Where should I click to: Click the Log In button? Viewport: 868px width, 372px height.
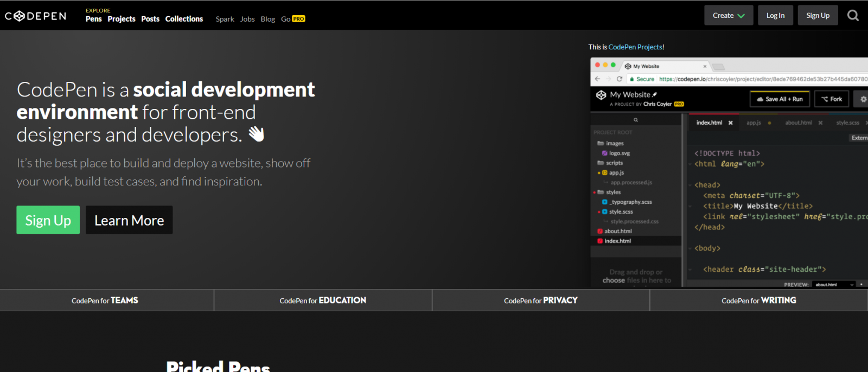[775, 16]
